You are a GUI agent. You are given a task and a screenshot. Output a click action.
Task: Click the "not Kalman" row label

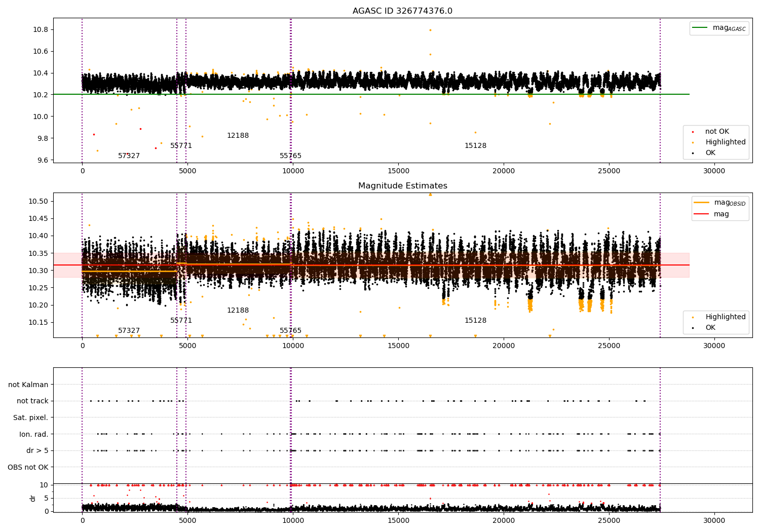28,385
